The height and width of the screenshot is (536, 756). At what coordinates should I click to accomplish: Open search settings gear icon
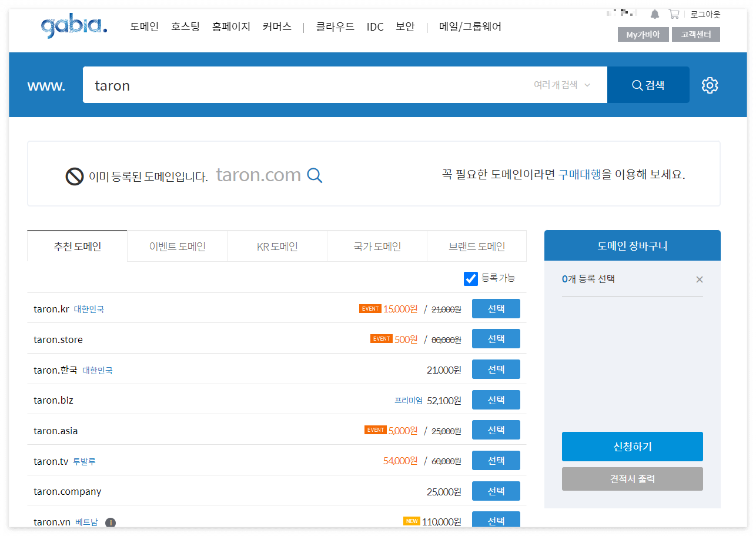[710, 85]
